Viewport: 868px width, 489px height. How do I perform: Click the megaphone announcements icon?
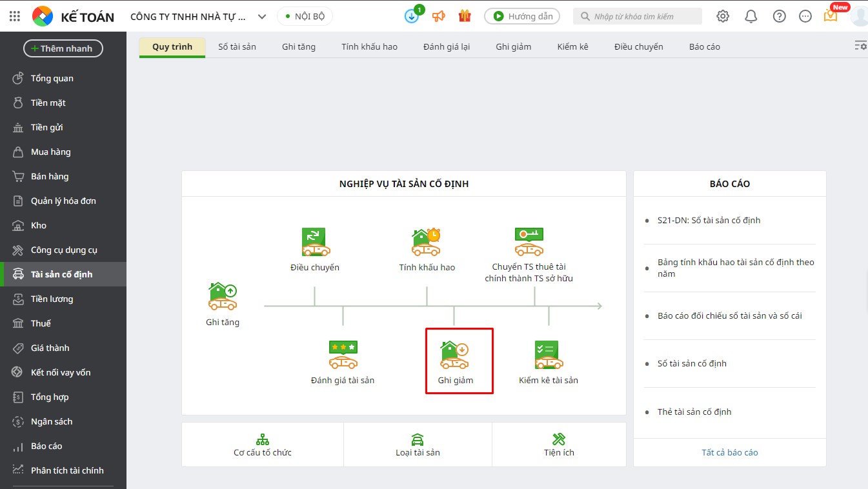tap(439, 16)
